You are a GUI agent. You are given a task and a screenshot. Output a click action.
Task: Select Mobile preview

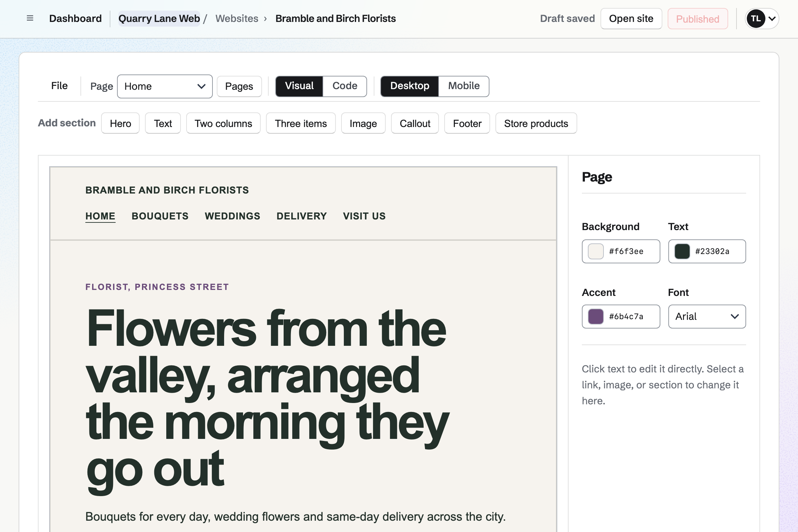(x=464, y=86)
